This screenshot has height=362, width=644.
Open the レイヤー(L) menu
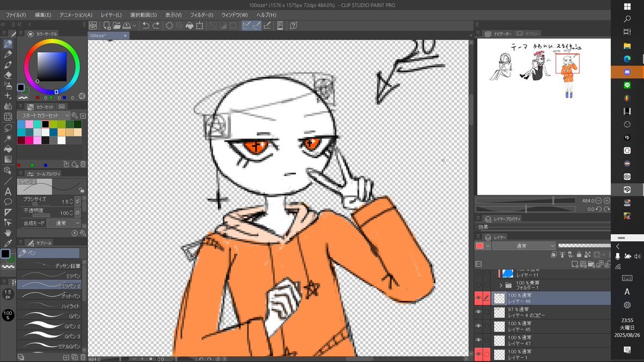coord(111,14)
